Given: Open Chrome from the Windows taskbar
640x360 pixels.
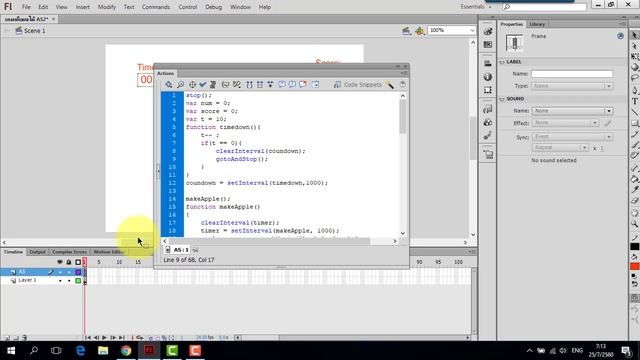Looking at the screenshot, I should tap(126, 351).
